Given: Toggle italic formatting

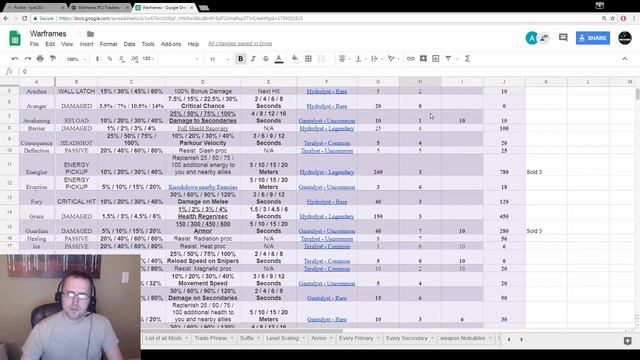Looking at the screenshot, I should (x=253, y=59).
